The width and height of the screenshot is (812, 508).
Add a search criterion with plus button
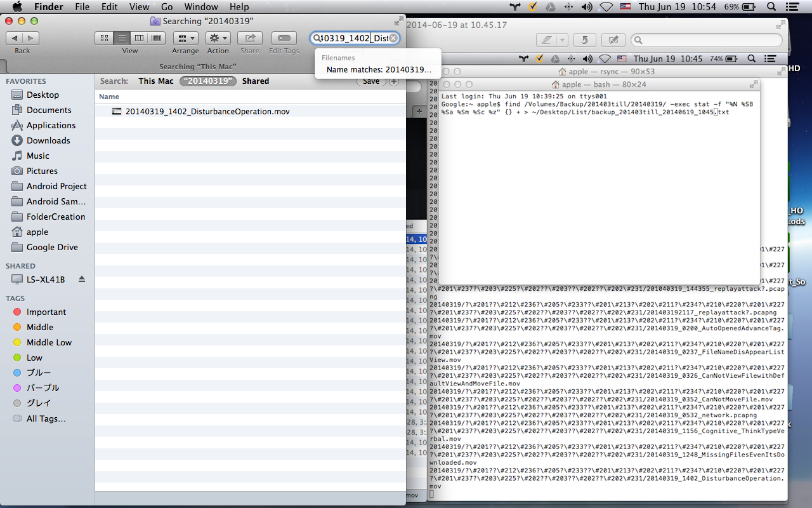(x=394, y=81)
